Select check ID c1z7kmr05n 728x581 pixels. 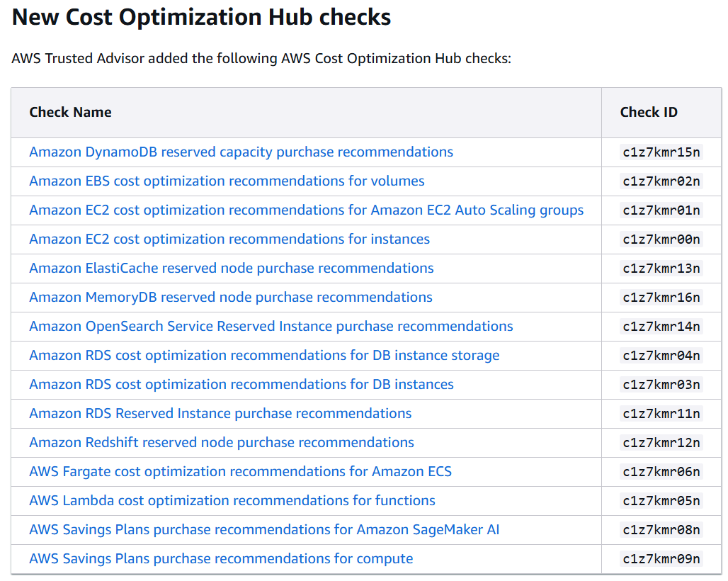(661, 501)
